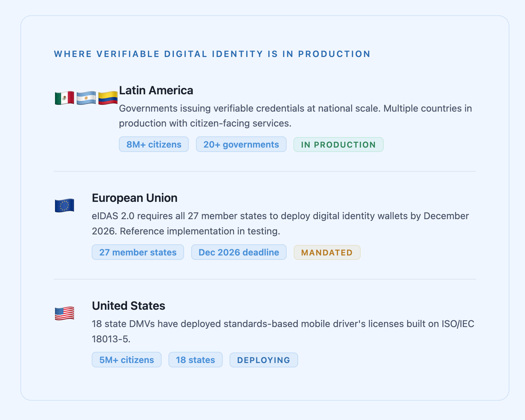Click the Argentina flag icon
The height and width of the screenshot is (420, 525).
coord(86,98)
